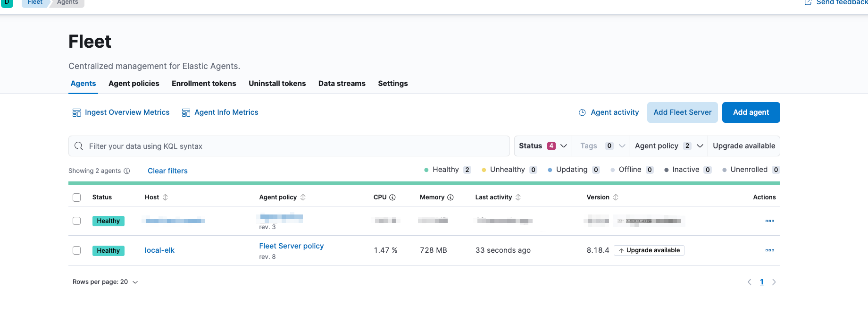Viewport: 868px width, 317px height.
Task: Click the info icon beside Showing 2 agents
Action: (127, 171)
